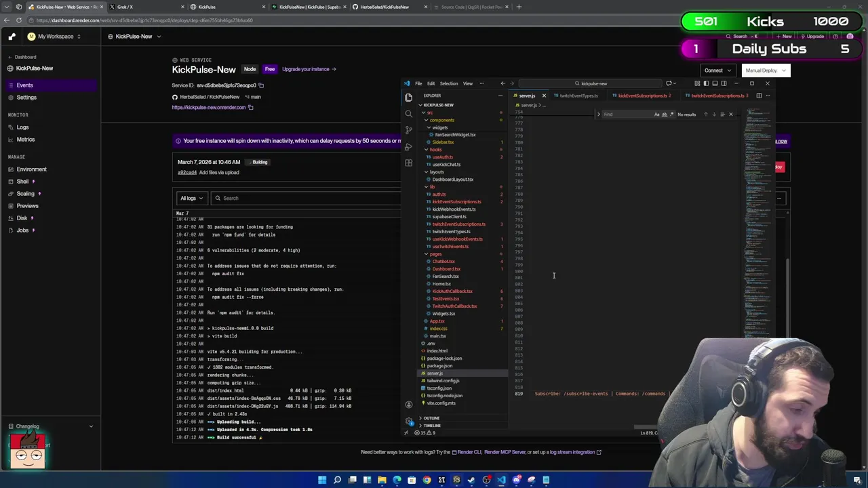Open Logs in Render sidebar
The height and width of the screenshot is (488, 868).
(22, 127)
